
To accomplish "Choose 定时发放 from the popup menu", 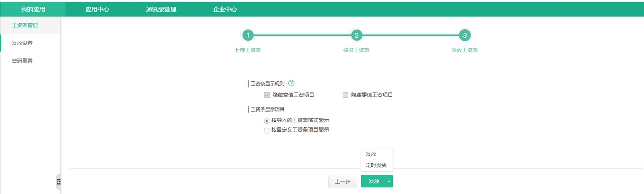I will click(x=377, y=165).
